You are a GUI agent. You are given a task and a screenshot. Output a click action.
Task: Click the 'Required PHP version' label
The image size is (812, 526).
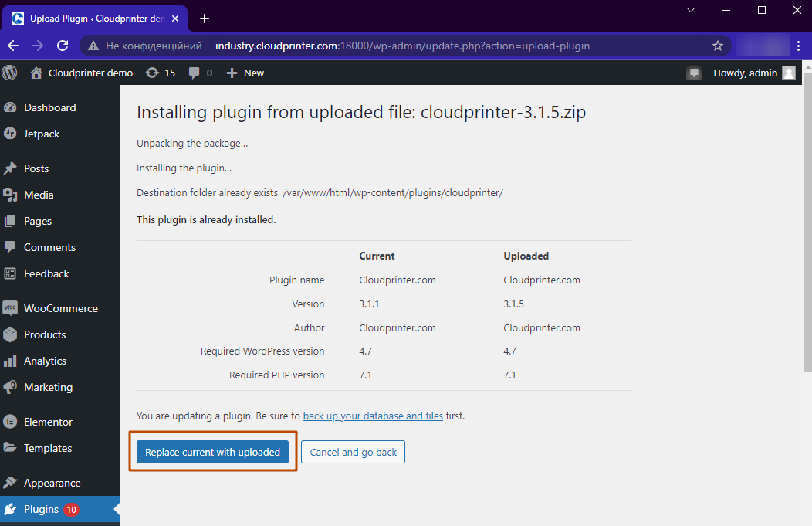[x=276, y=375]
